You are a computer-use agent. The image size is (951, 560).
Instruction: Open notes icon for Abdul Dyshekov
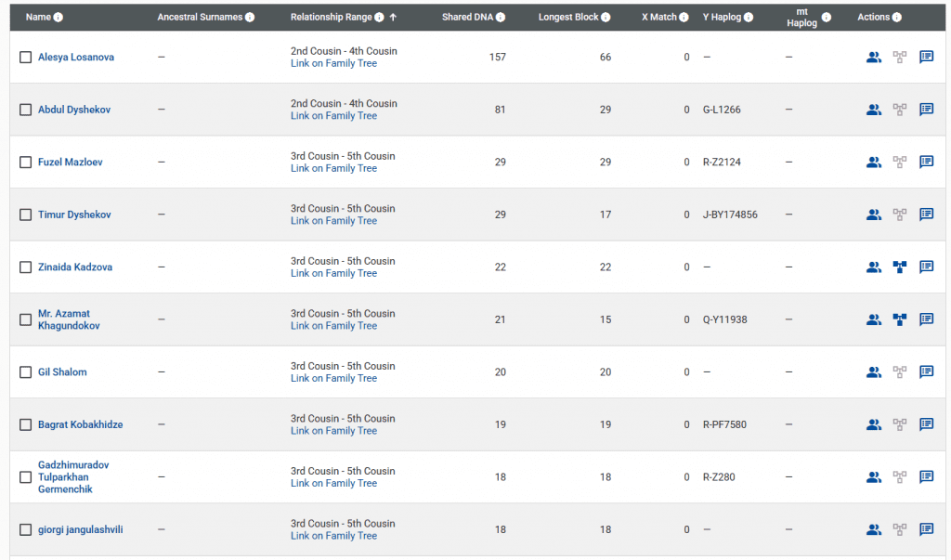point(926,110)
